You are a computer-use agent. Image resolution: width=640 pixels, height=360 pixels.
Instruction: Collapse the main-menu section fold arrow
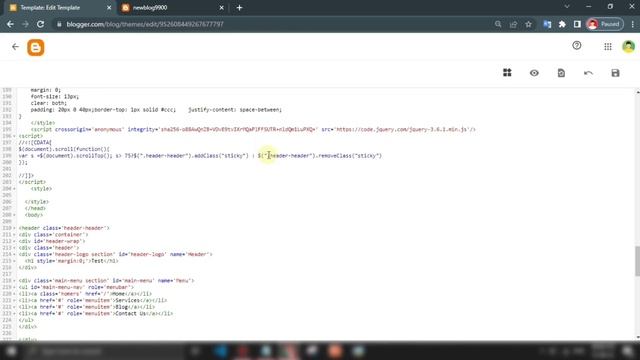[x=14, y=281]
